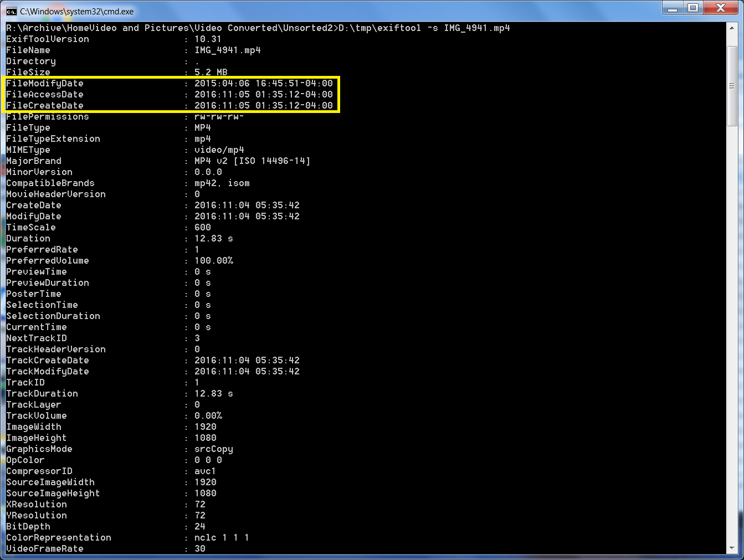
Task: Maximize the cmd.exe window
Action: tap(693, 8)
